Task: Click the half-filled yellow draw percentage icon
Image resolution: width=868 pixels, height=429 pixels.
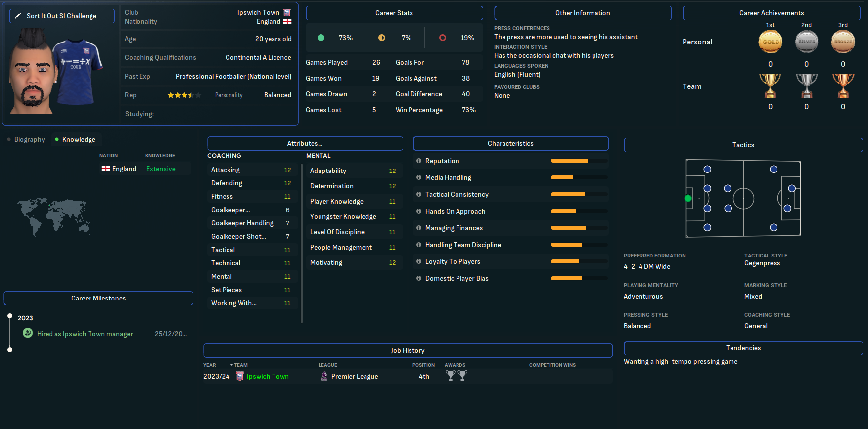Action: coord(382,38)
